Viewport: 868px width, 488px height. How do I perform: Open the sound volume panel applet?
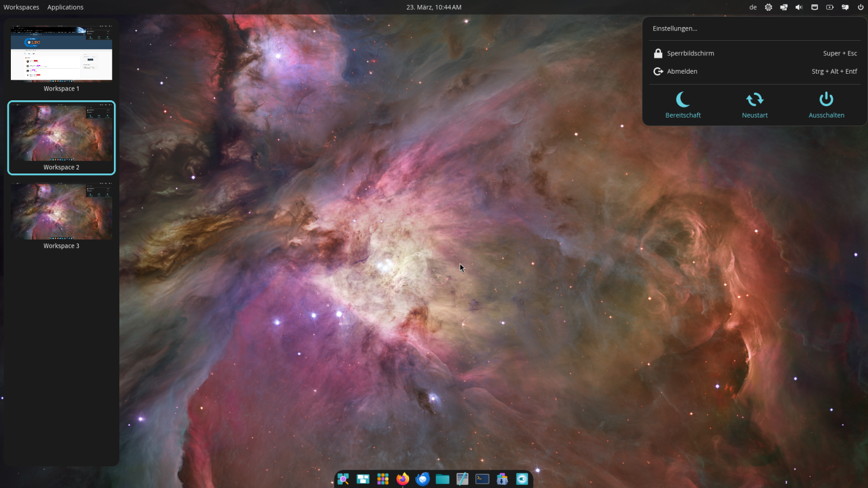(x=799, y=7)
